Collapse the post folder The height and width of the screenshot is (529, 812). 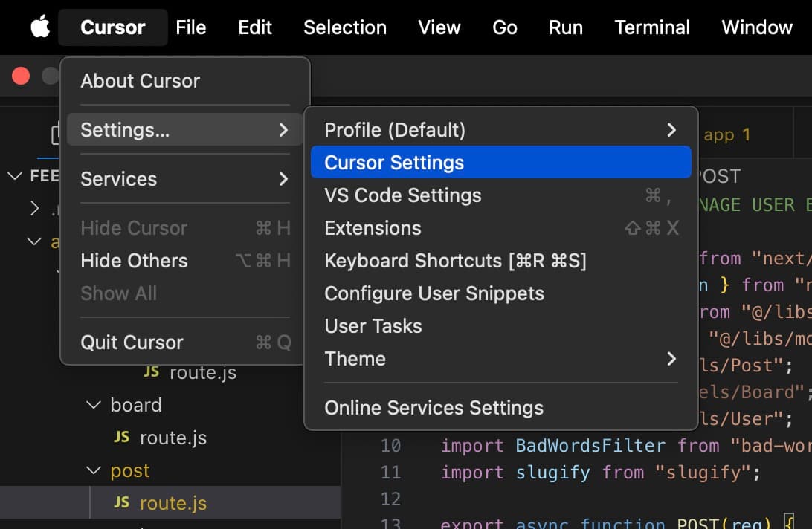(x=93, y=470)
